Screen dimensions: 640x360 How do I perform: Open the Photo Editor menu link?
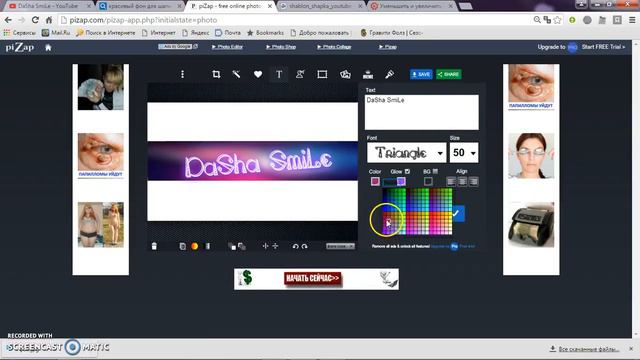click(227, 47)
